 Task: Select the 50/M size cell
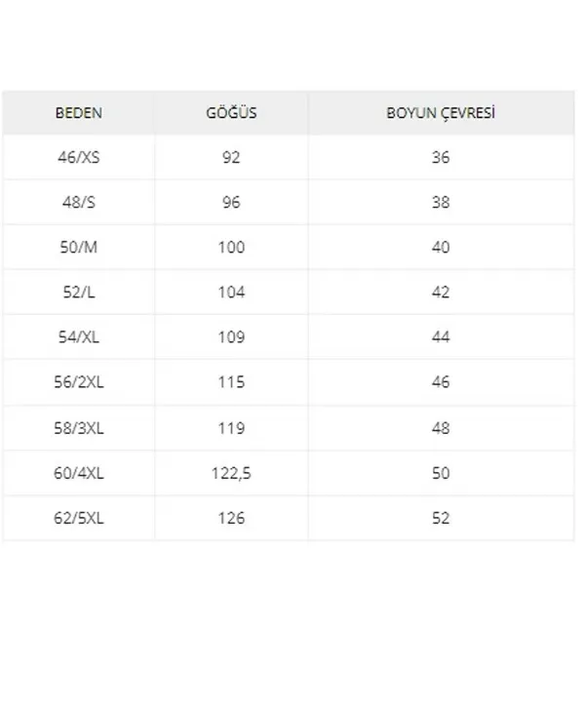pos(79,248)
